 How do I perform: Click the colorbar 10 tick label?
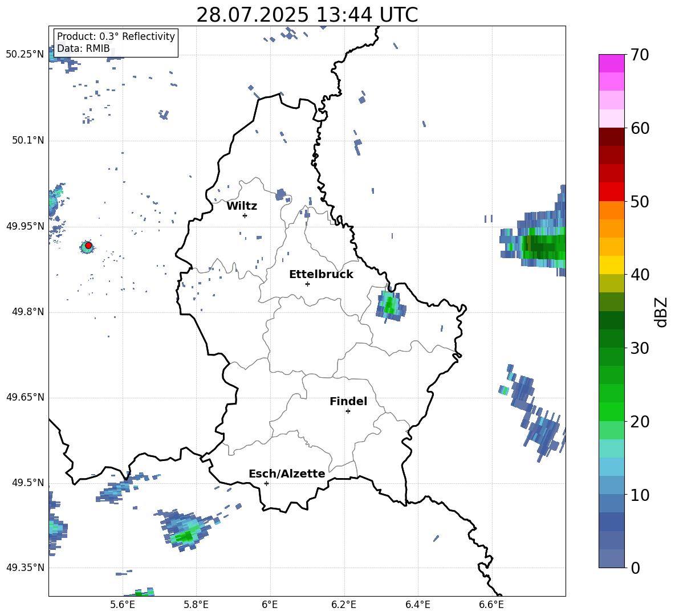coord(640,495)
